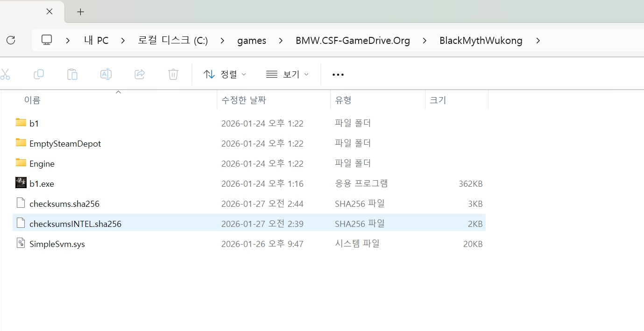Open a new tab with plus button

(x=80, y=12)
